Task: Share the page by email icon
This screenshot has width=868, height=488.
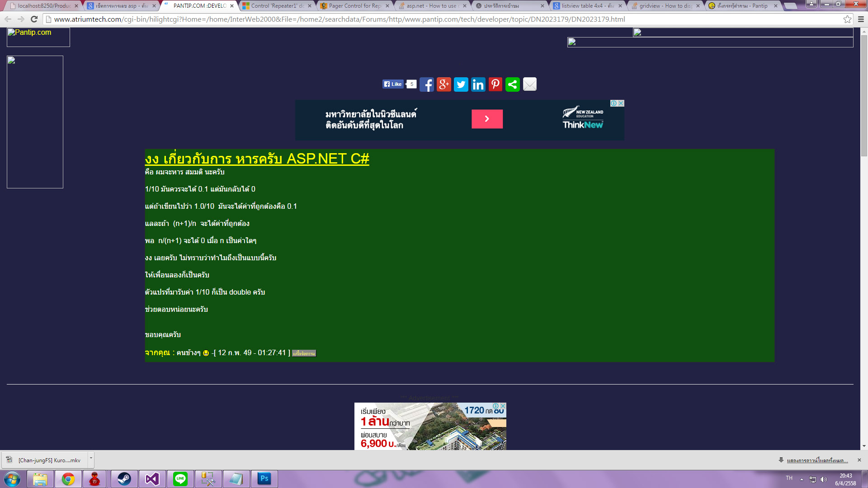Action: click(x=529, y=84)
